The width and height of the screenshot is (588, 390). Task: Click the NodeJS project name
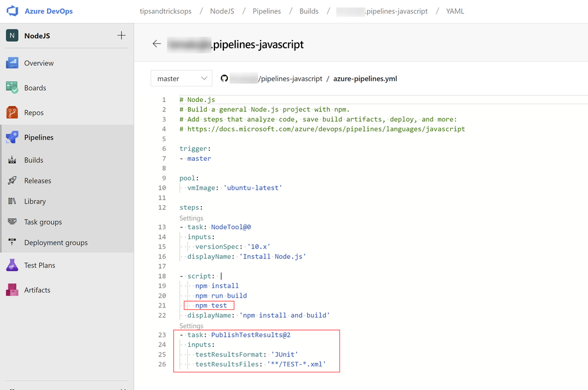pos(37,35)
